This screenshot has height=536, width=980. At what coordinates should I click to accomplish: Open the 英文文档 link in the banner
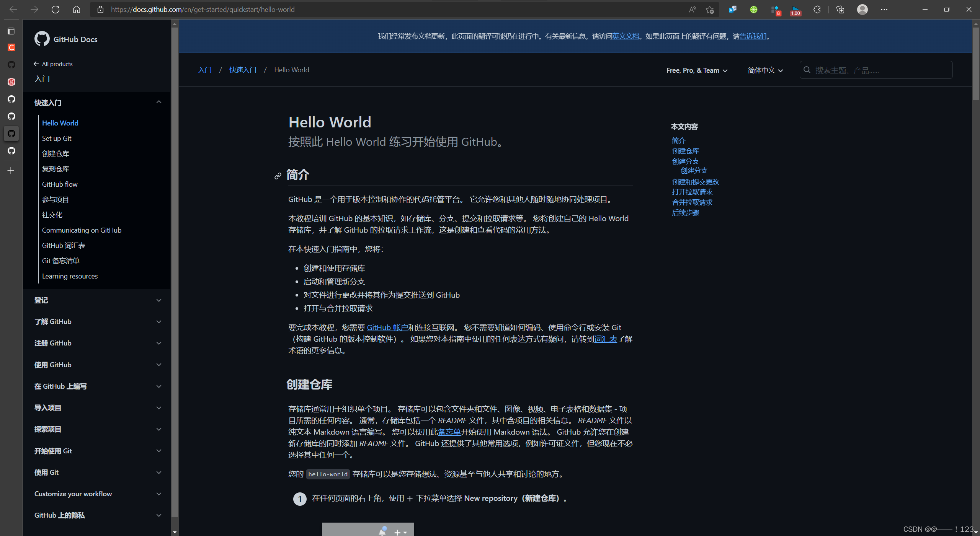625,36
